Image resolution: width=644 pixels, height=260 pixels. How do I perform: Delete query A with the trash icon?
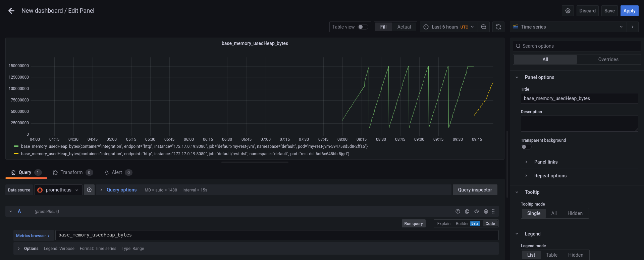(486, 211)
